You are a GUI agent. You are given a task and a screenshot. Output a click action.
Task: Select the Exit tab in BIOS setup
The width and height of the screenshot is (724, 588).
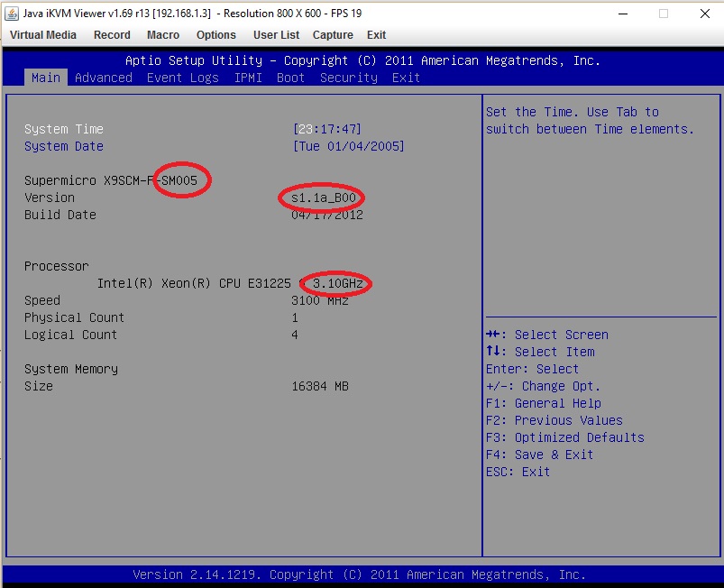pyautogui.click(x=406, y=78)
